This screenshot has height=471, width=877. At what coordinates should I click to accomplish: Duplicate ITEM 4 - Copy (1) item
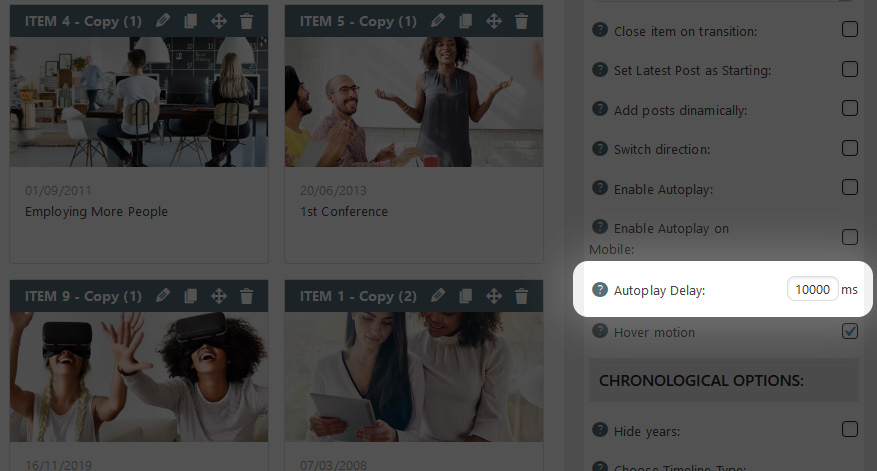[x=191, y=21]
